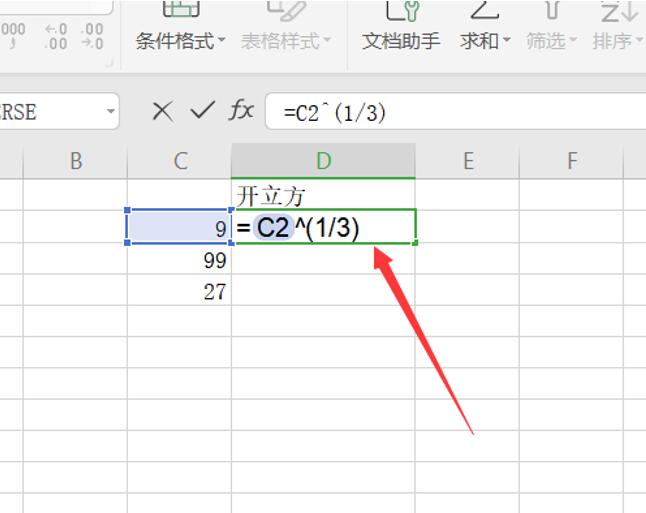Screen dimensions: 646x513
Task: Expand the 条件格式 dropdown arrow
Action: pyautogui.click(x=221, y=40)
